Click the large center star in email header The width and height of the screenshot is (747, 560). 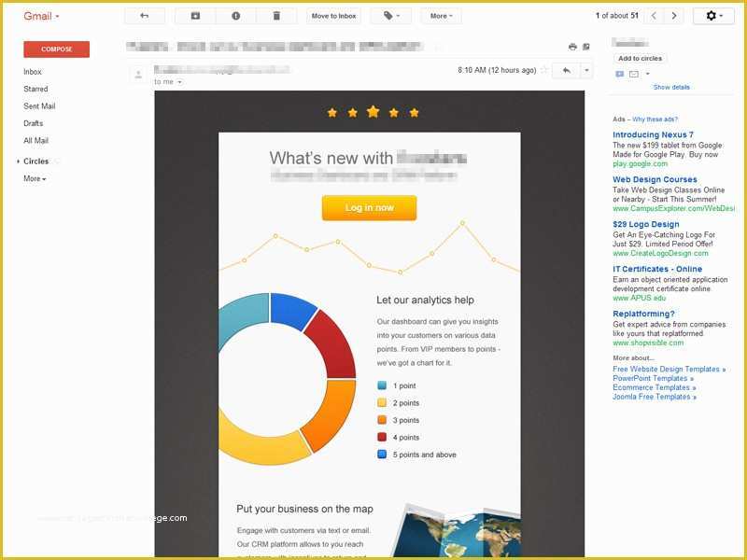point(373,111)
